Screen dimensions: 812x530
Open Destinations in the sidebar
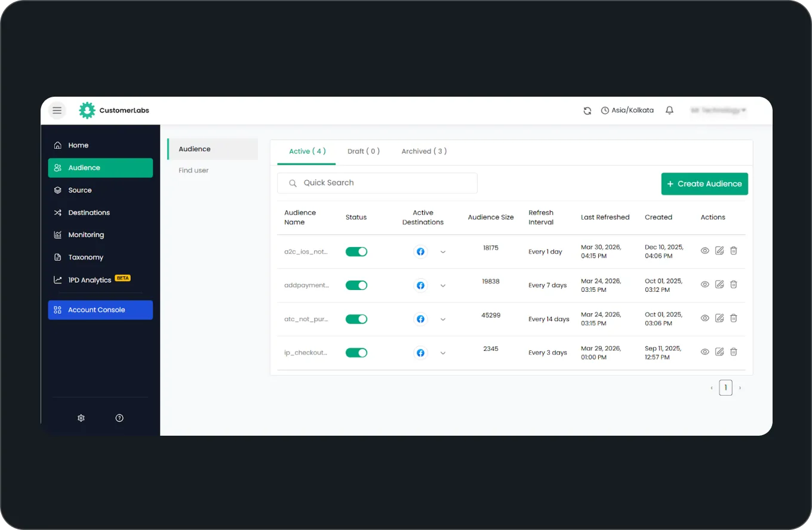[100, 212]
